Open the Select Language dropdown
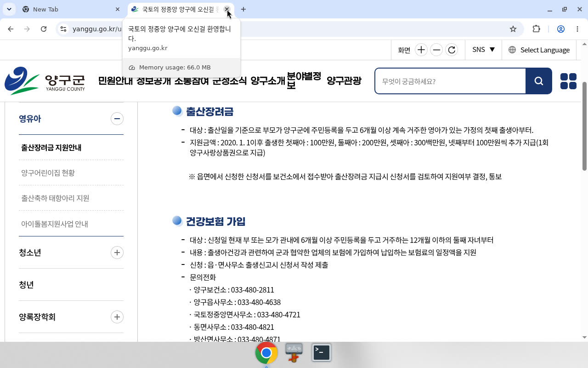Image resolution: width=588 pixels, height=368 pixels. (x=539, y=50)
